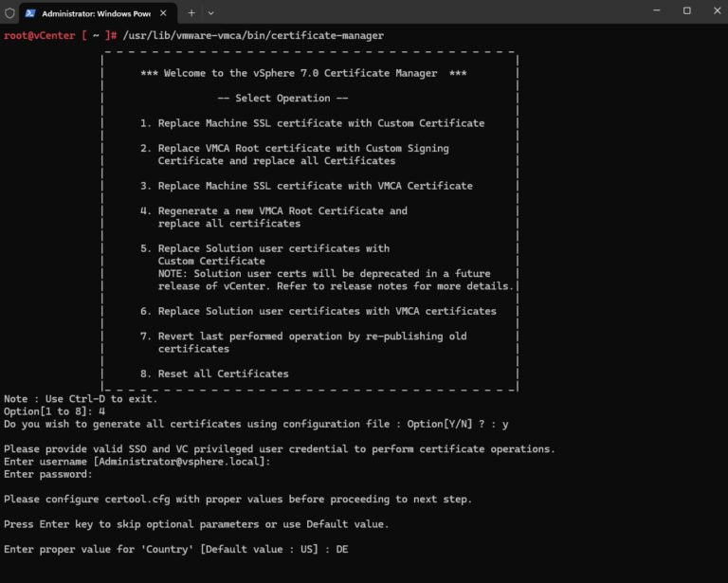Click 'release of vCenter. Refer to release notes' line
This screenshot has width=728, height=583.
point(337,286)
